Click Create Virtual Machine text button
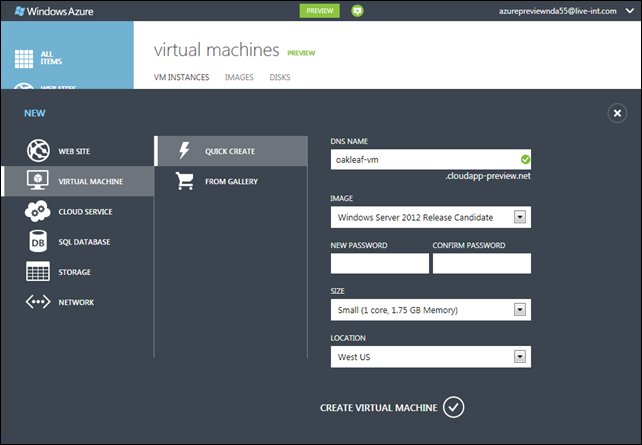Screen dimensions: 642x445 tap(379, 408)
